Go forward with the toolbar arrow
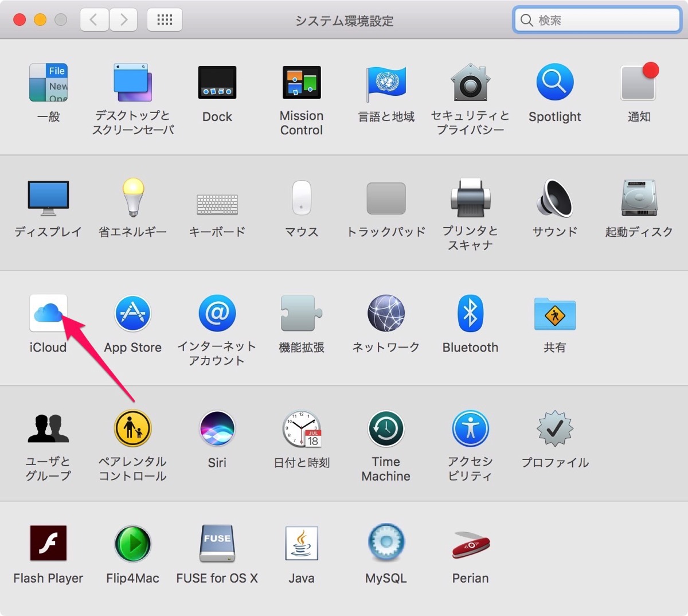688x616 pixels. [x=123, y=20]
